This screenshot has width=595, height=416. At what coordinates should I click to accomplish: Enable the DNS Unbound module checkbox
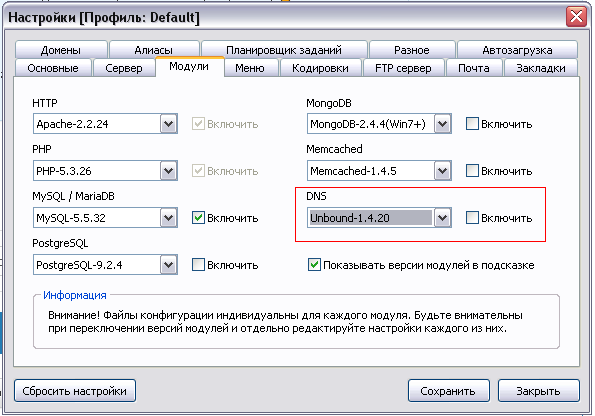tap(472, 218)
